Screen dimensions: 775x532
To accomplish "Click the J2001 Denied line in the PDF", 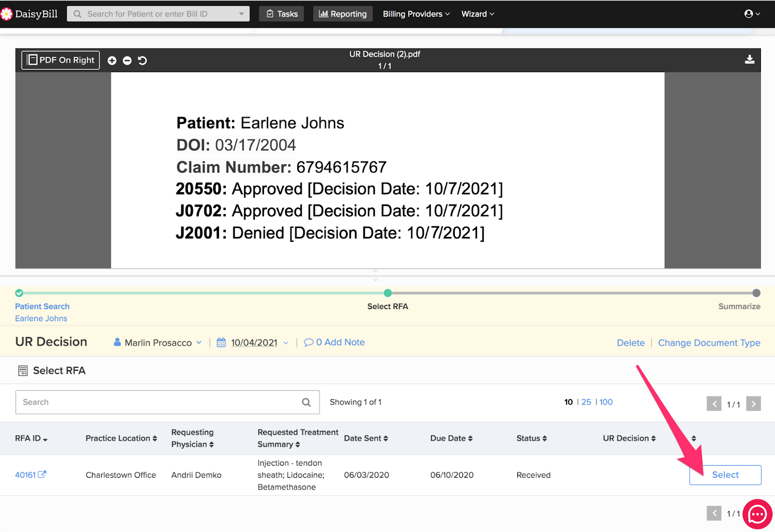I will click(330, 233).
